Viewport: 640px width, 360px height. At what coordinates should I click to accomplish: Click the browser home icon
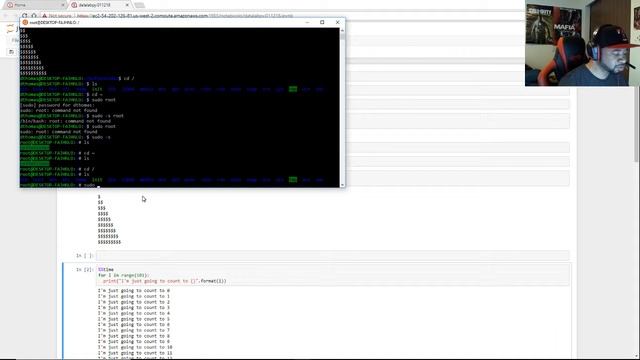(x=34, y=16)
